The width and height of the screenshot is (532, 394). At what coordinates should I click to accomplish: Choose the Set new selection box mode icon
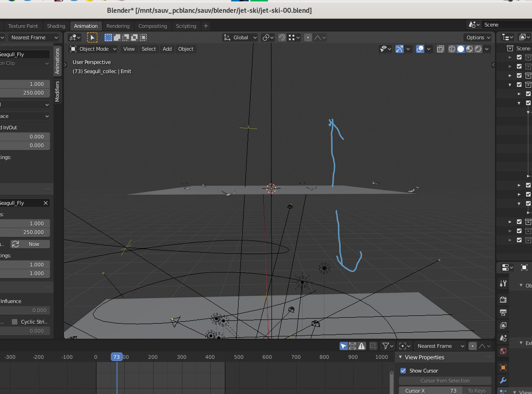tap(108, 37)
